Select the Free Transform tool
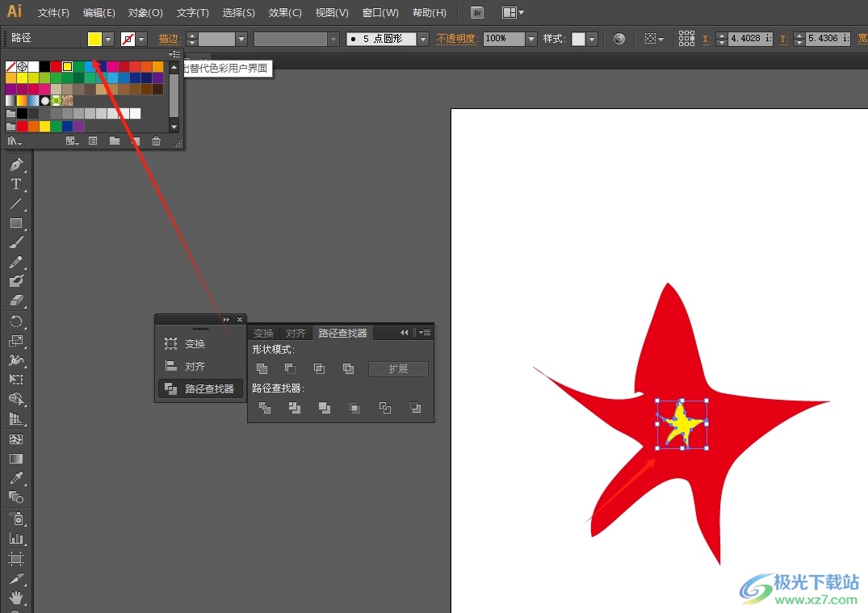The image size is (868, 613). [x=16, y=380]
